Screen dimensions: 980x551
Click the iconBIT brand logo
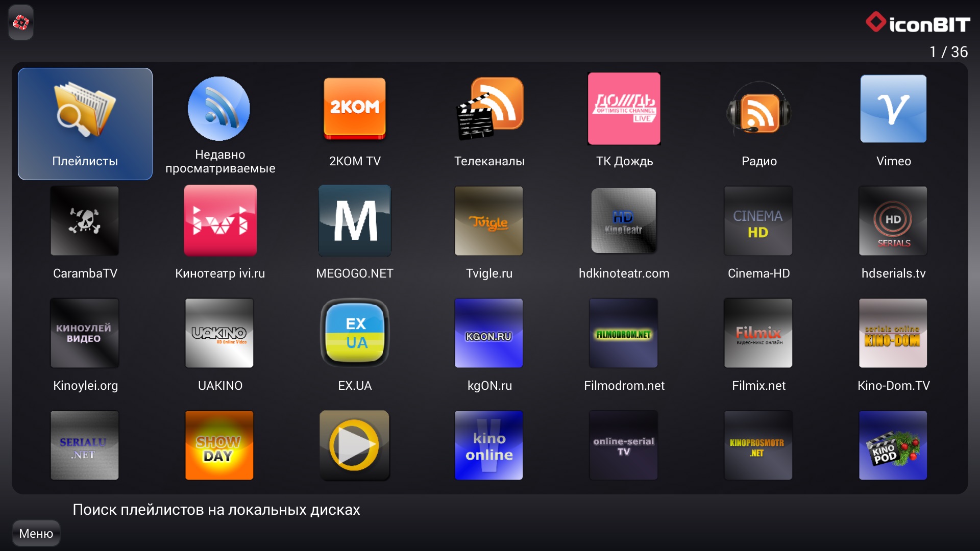tap(918, 23)
